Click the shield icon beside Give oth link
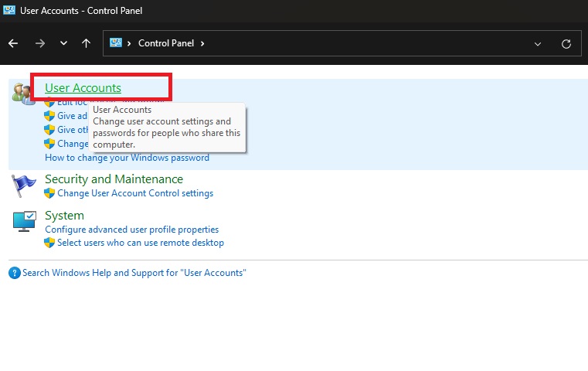The image size is (588, 371). (49, 130)
